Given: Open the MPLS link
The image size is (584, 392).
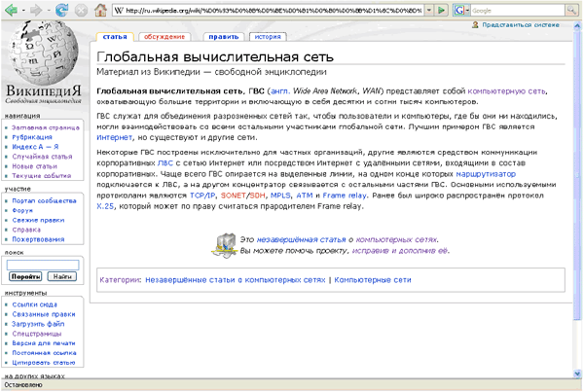Looking at the screenshot, I should tap(280, 196).
